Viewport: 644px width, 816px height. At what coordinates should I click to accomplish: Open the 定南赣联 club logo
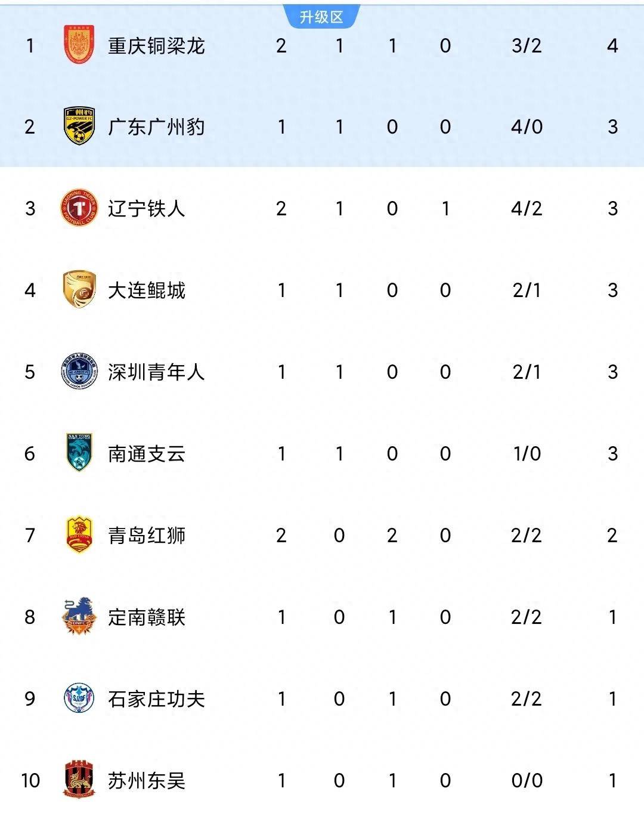(x=79, y=617)
